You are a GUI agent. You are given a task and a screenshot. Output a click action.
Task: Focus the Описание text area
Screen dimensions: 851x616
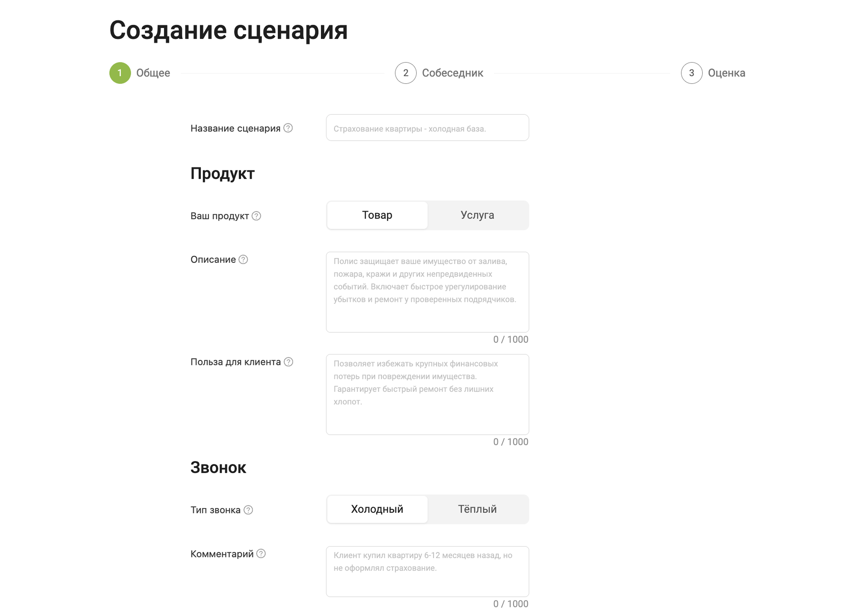pyautogui.click(x=427, y=292)
